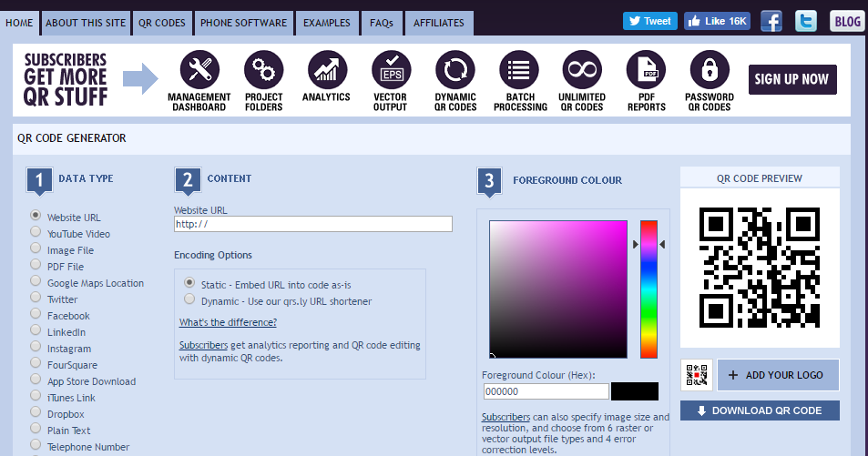This screenshot has height=456, width=868.
Task: Click Add Your Logo button
Action: 778,375
